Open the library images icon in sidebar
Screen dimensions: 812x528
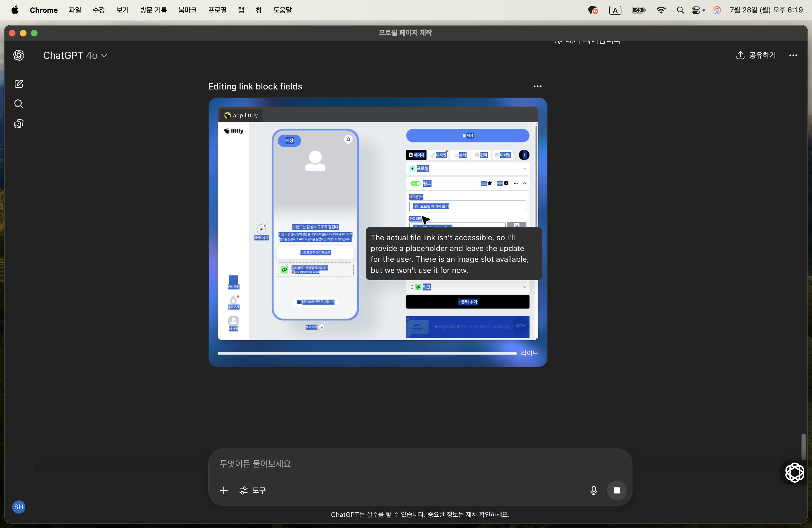point(19,124)
